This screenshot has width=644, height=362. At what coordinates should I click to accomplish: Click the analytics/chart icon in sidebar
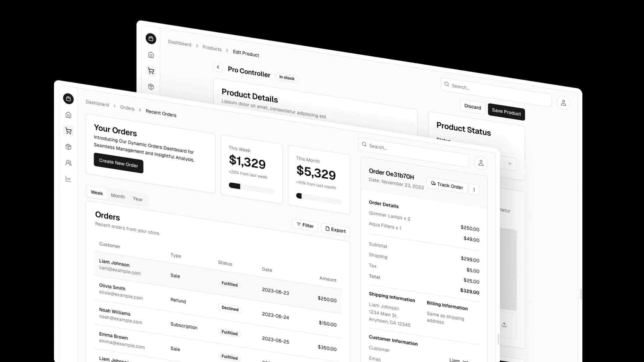click(68, 179)
